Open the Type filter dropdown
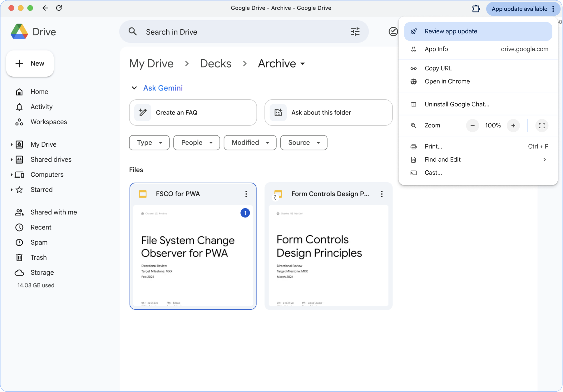Viewport: 563px width, 392px height. (x=149, y=143)
